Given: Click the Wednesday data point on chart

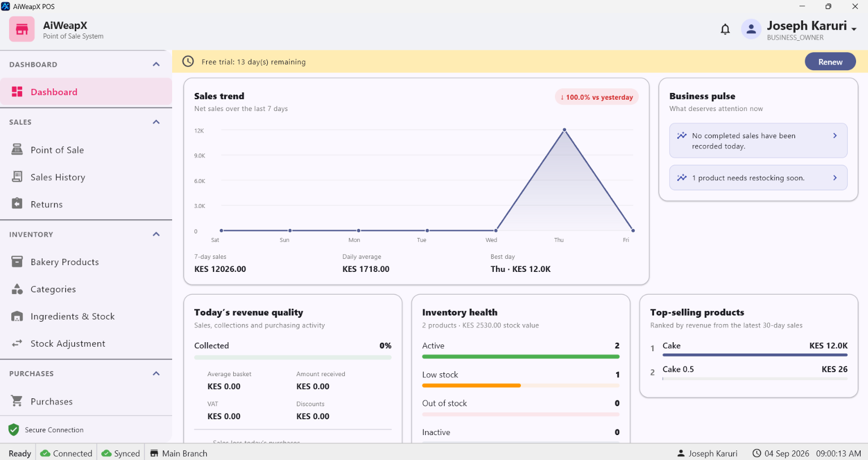Looking at the screenshot, I should 496,231.
